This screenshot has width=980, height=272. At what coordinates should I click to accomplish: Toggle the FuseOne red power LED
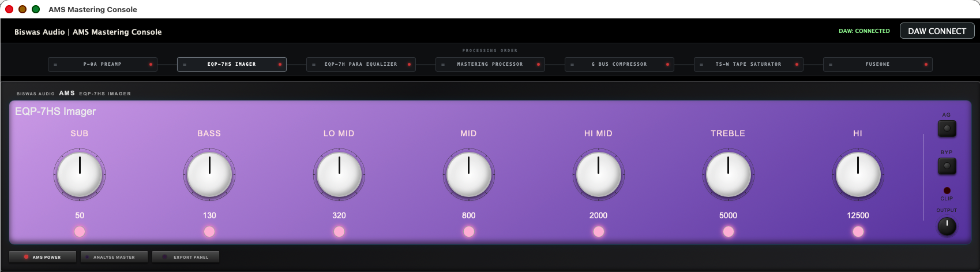pos(926,64)
